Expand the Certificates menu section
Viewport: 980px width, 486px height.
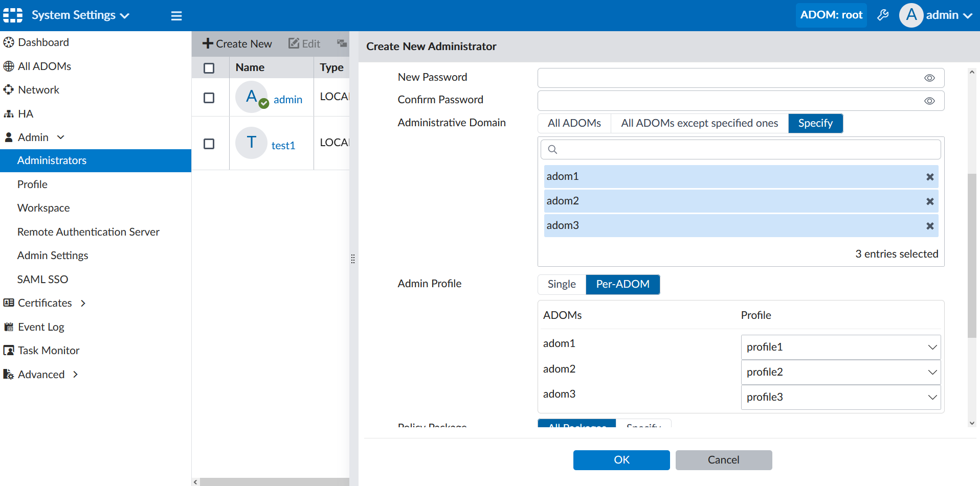click(x=83, y=303)
